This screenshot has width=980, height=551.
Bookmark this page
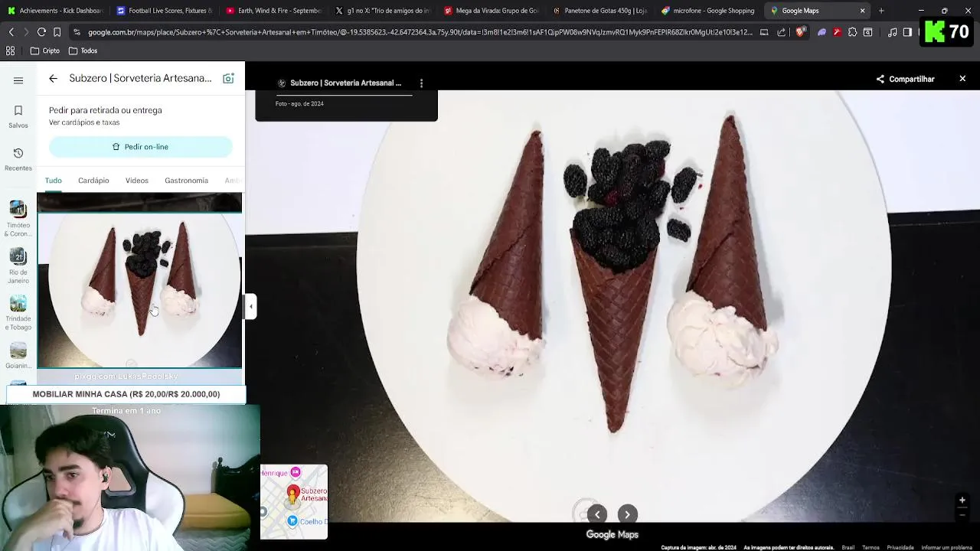click(x=57, y=32)
